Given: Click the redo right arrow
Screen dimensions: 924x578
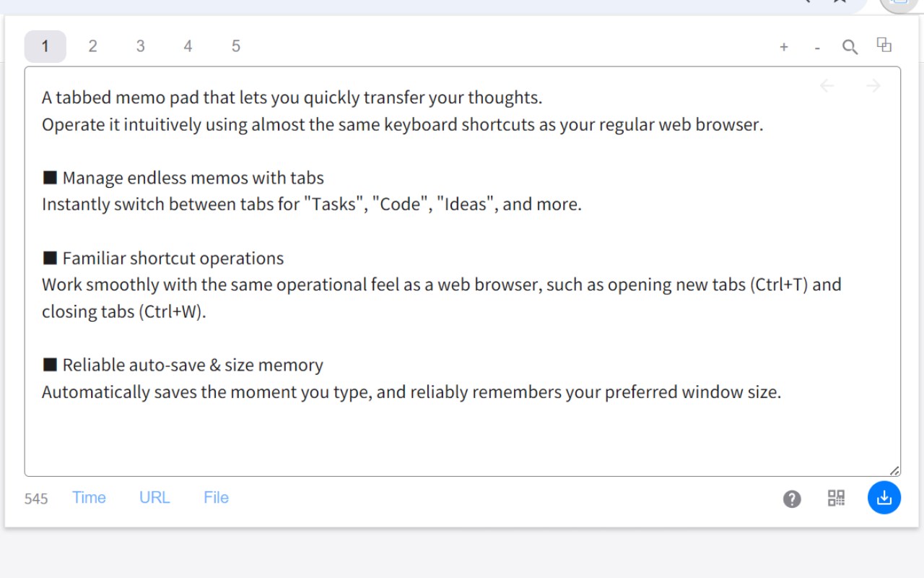Looking at the screenshot, I should coord(873,86).
